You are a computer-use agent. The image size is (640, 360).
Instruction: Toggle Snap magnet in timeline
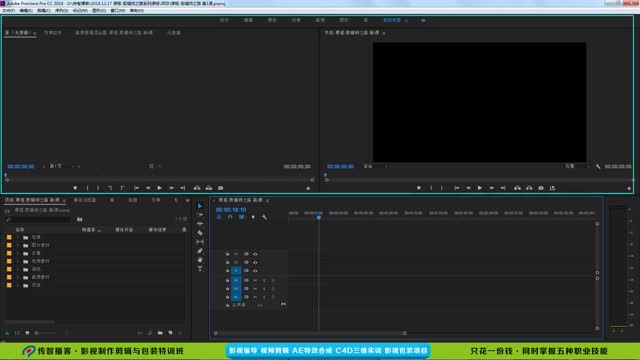point(230,217)
